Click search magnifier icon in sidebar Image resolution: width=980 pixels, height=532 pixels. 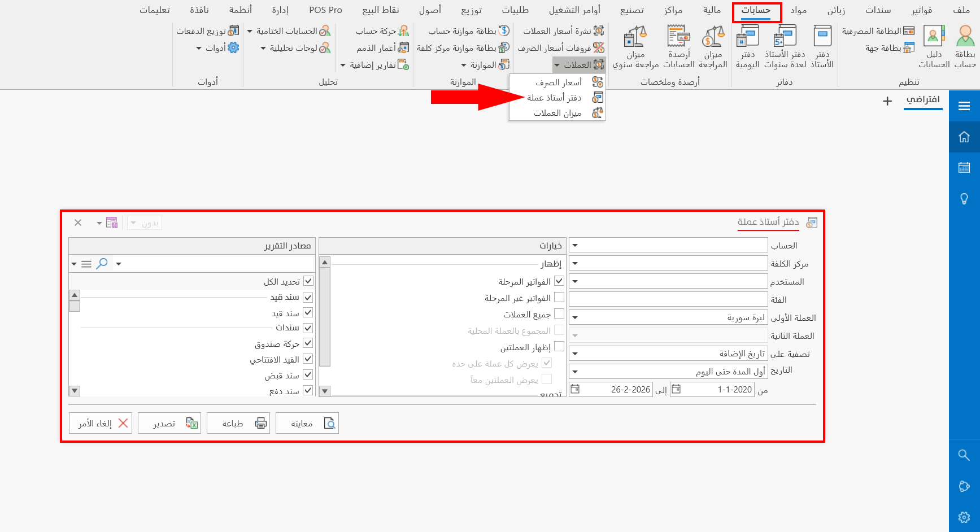pos(964,455)
